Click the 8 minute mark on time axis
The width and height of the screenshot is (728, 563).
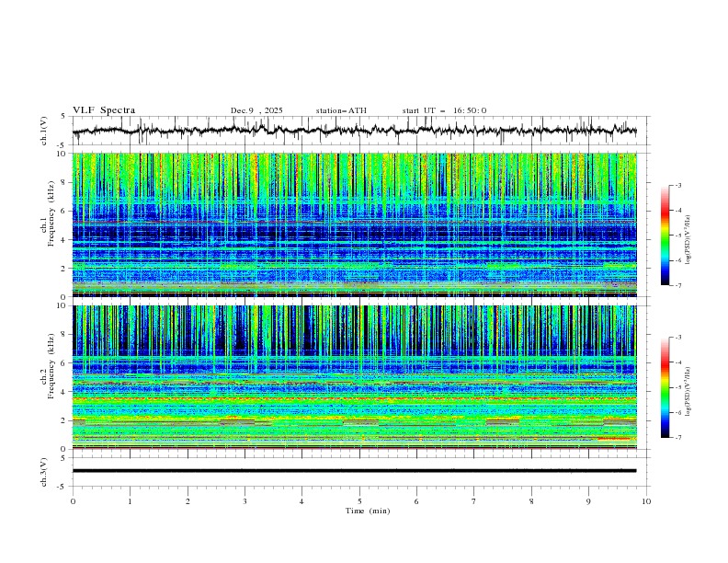tap(531, 501)
